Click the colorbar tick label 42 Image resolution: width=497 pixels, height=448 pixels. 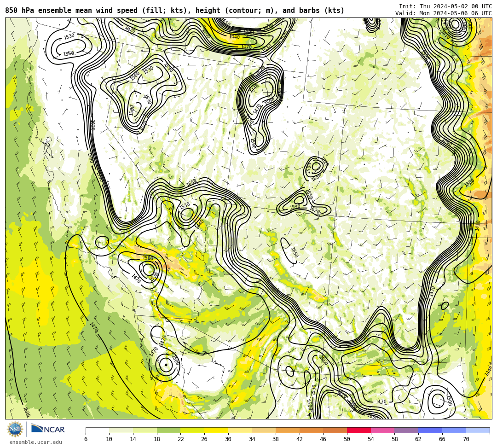point(300,439)
